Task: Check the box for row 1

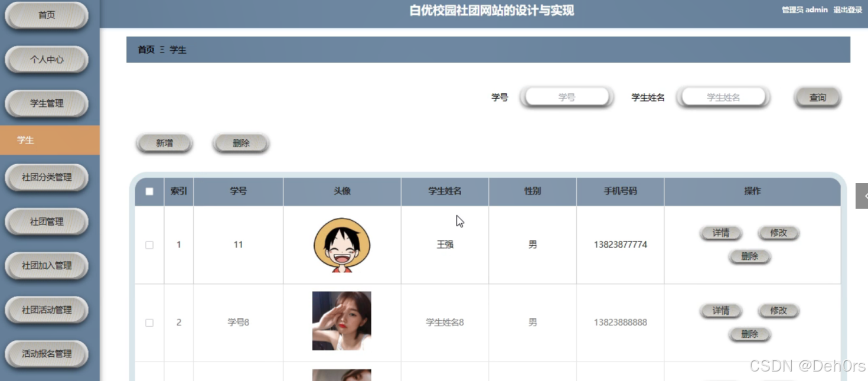Action: pos(149,245)
